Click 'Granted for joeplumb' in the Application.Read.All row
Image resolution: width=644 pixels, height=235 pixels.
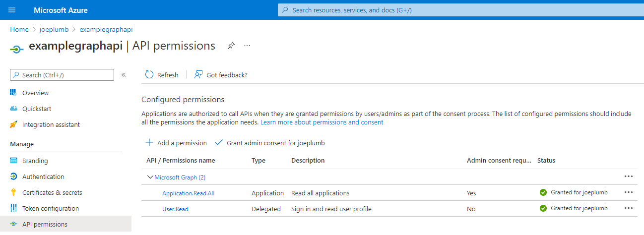579,192
